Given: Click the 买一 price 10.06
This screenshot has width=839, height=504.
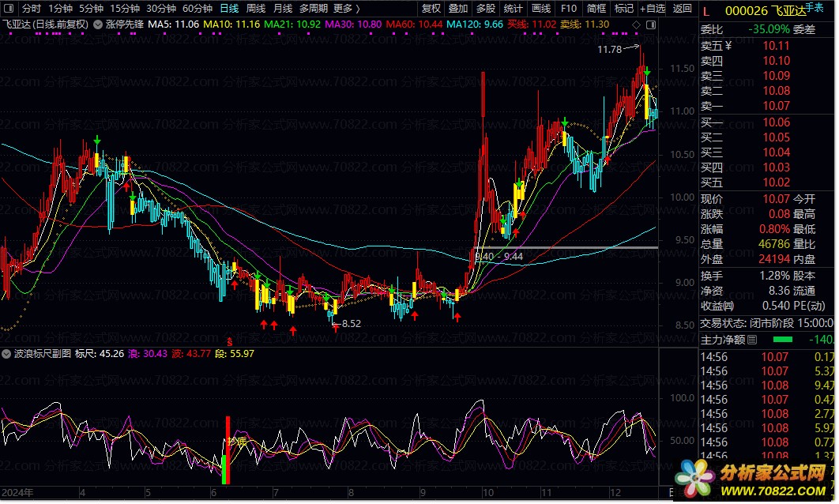Looking at the screenshot, I should [x=776, y=122].
